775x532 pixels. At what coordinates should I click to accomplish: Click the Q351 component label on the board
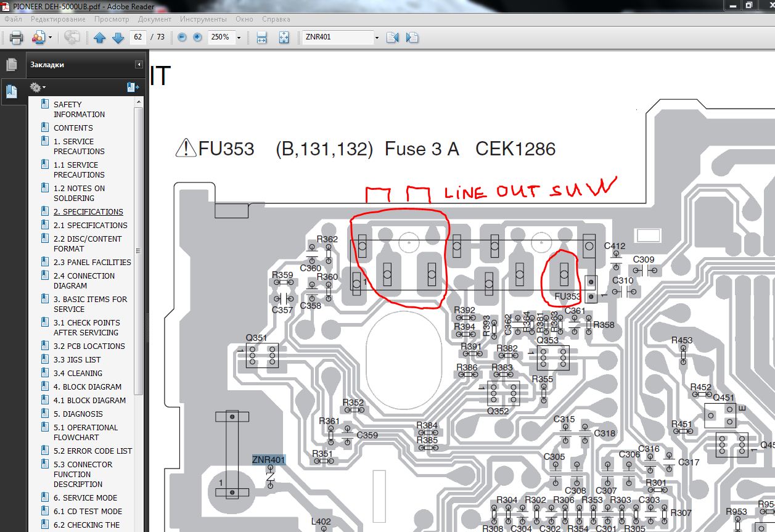256,338
